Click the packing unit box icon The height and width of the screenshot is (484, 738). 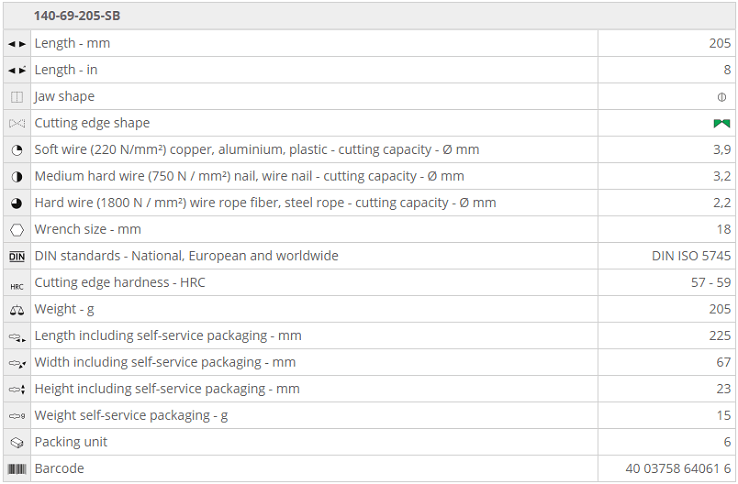point(17,442)
